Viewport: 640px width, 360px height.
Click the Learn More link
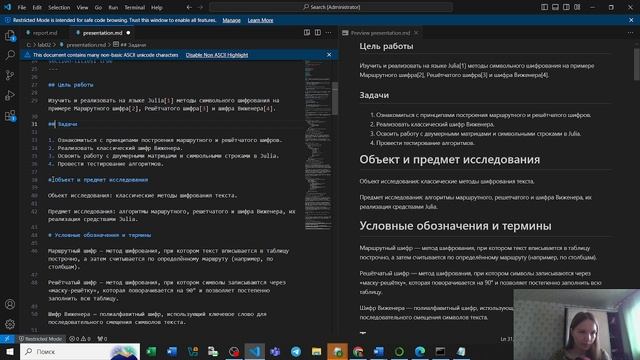[x=260, y=20]
